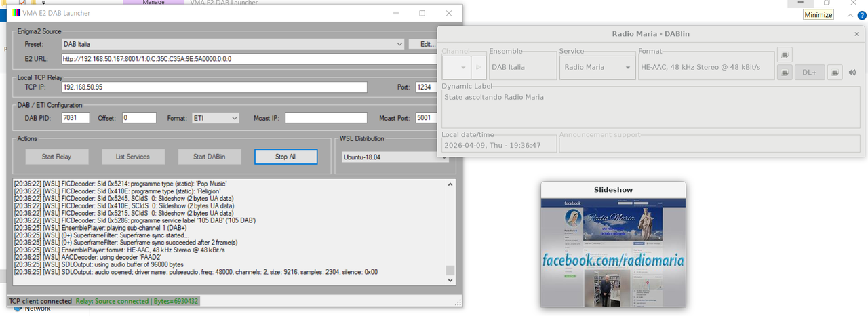Click the DAB PID field showing 7031
Viewport: 868px width, 316px height.
75,118
